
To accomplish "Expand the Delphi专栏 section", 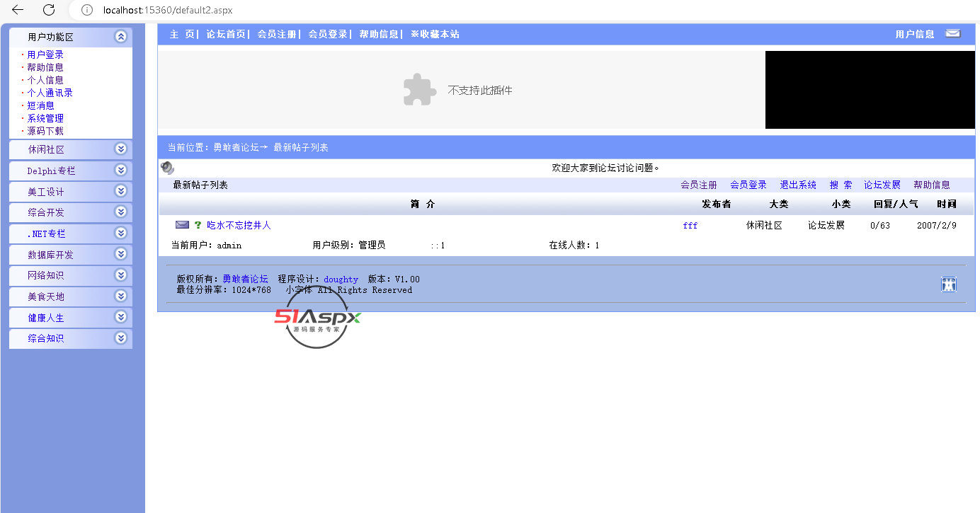I will tap(121, 171).
